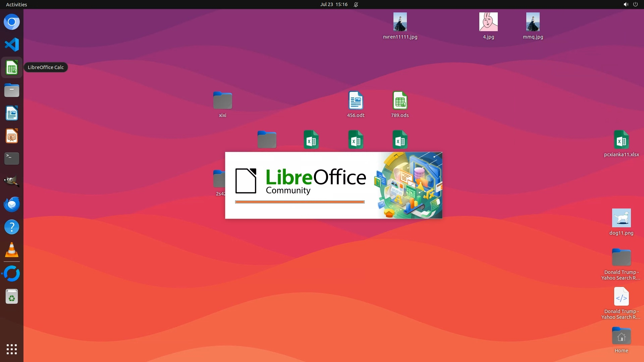Open the Files manager in dock
Viewport: 644px width, 362px height.
[x=12, y=90]
